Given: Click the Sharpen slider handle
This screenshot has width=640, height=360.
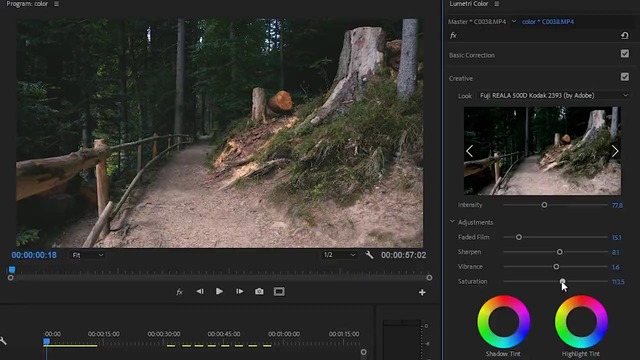Looking at the screenshot, I should coord(560,252).
